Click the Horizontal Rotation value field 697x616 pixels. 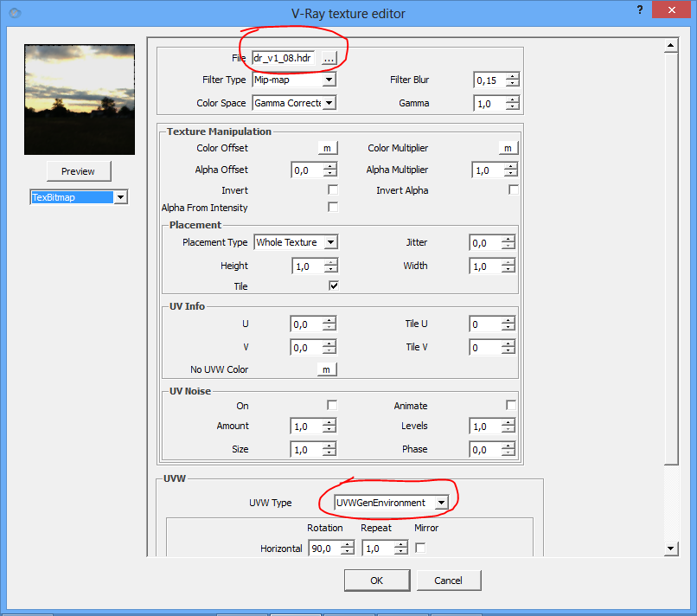pos(324,549)
